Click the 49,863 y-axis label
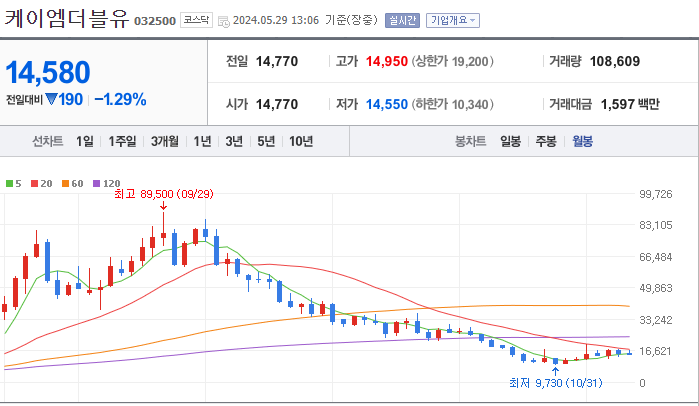The height and width of the screenshot is (406, 699). [x=655, y=288]
